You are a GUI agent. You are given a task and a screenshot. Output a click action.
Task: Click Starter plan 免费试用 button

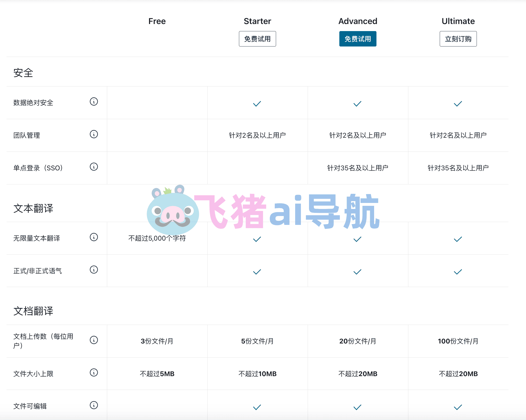(x=257, y=39)
